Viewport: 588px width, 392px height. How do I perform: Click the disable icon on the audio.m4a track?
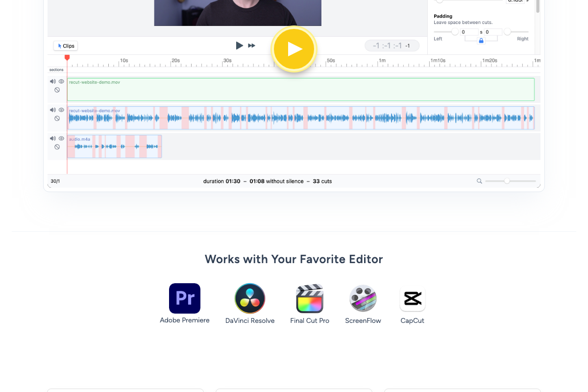(57, 146)
